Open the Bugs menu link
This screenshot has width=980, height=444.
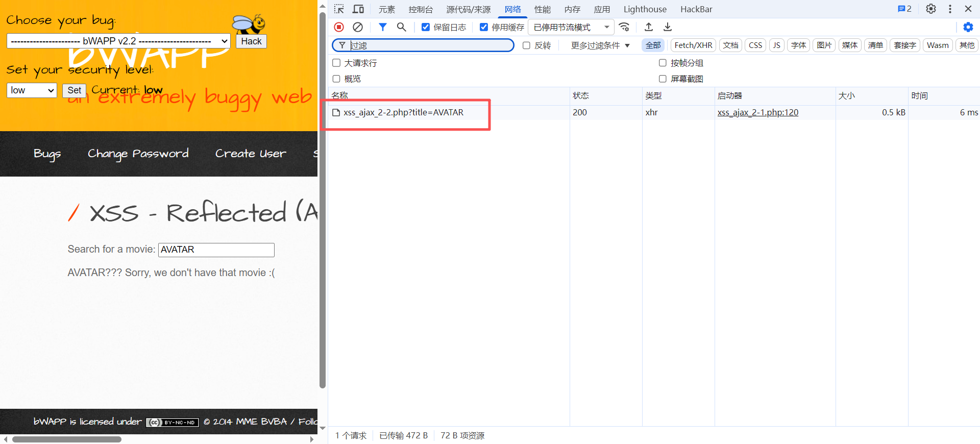point(47,154)
